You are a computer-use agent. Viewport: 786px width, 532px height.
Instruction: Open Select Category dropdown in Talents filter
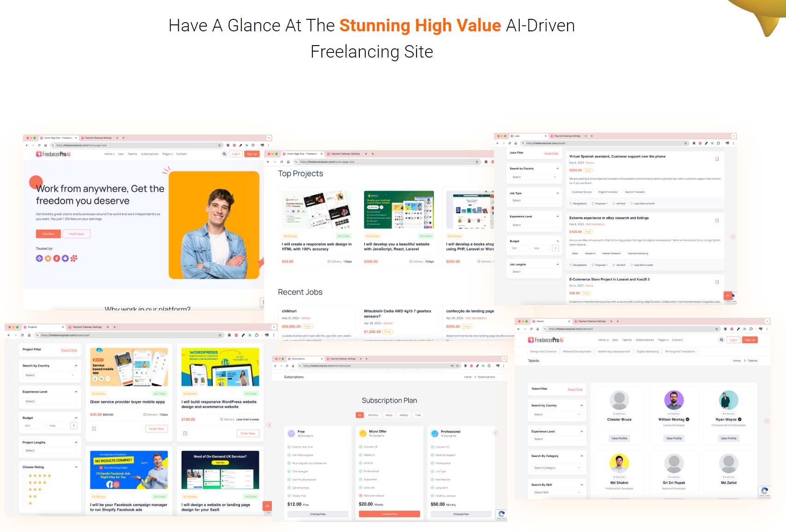(557, 468)
